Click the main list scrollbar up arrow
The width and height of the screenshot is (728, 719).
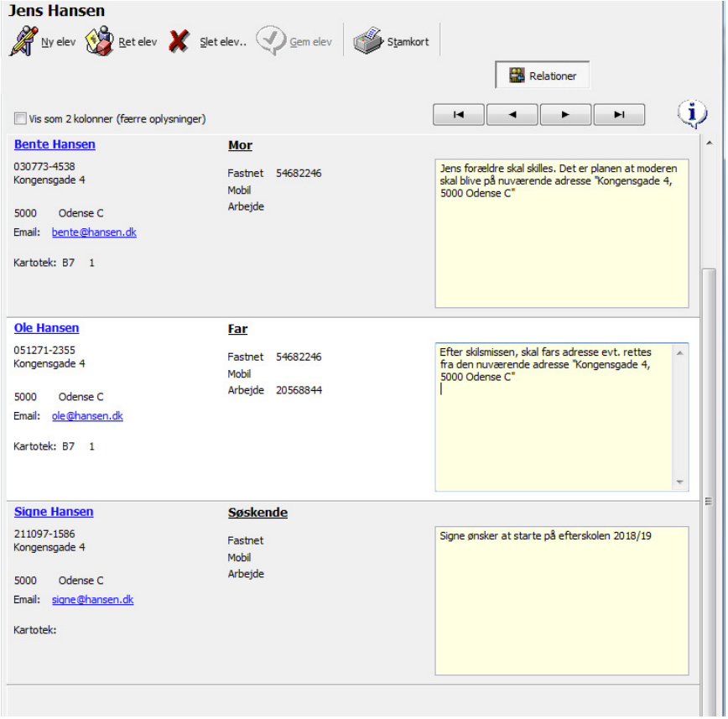point(709,143)
